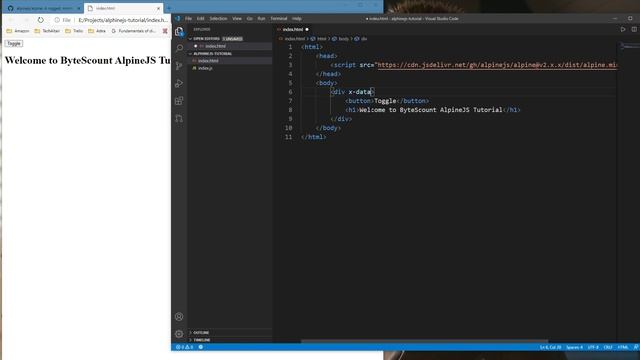Open the Help menu
640x360 pixels.
297,18
